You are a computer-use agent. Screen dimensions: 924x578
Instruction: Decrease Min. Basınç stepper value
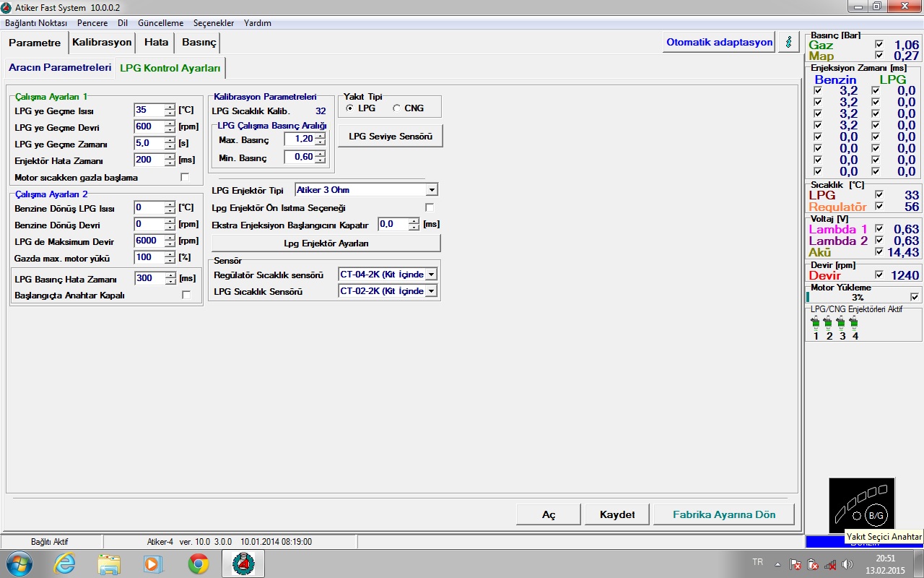click(320, 160)
